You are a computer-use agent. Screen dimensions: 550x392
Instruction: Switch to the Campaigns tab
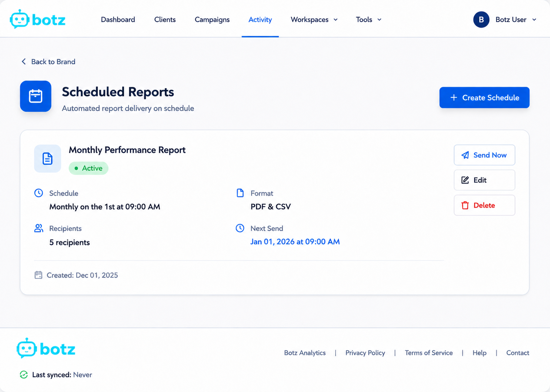tap(212, 20)
